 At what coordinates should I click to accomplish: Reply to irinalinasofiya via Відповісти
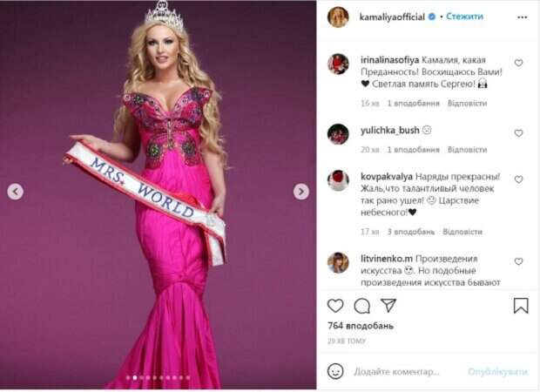click(467, 104)
